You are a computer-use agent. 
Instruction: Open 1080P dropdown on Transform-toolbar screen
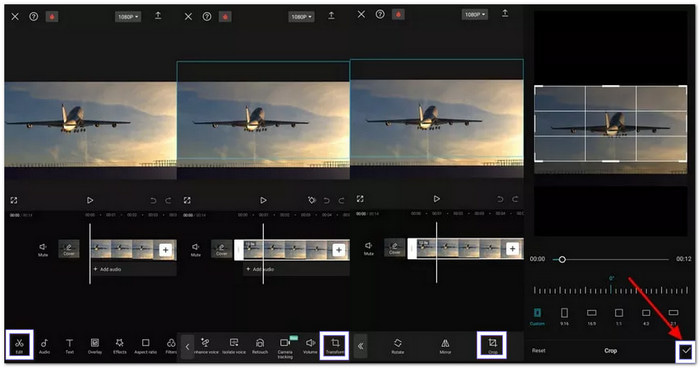(301, 17)
